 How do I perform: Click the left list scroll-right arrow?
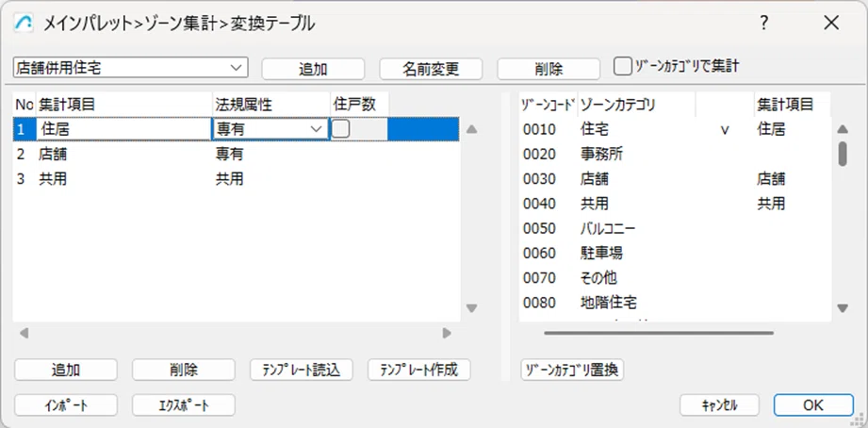[447, 334]
